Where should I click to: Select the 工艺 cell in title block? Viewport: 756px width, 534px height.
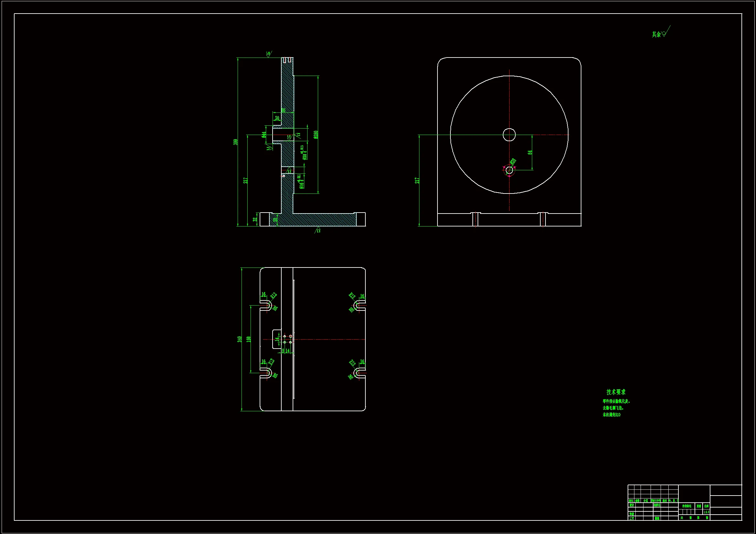[x=632, y=518]
